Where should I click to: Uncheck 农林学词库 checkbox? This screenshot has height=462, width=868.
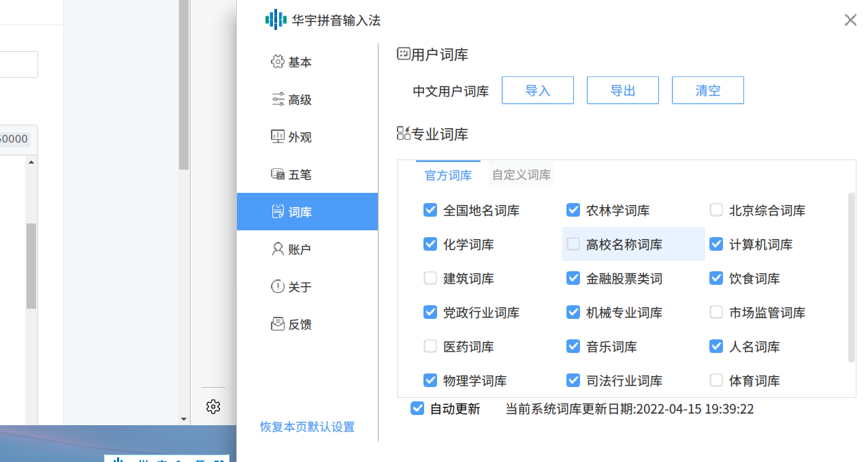click(x=573, y=210)
